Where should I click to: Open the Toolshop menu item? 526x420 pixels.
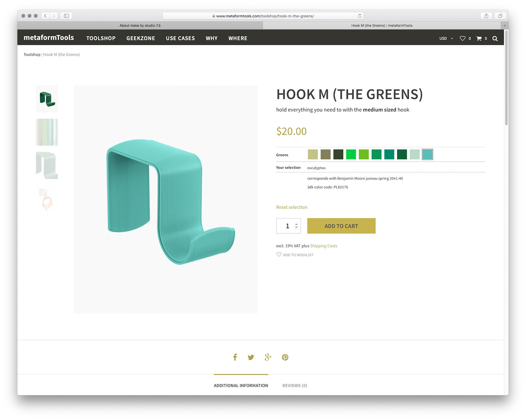(101, 38)
